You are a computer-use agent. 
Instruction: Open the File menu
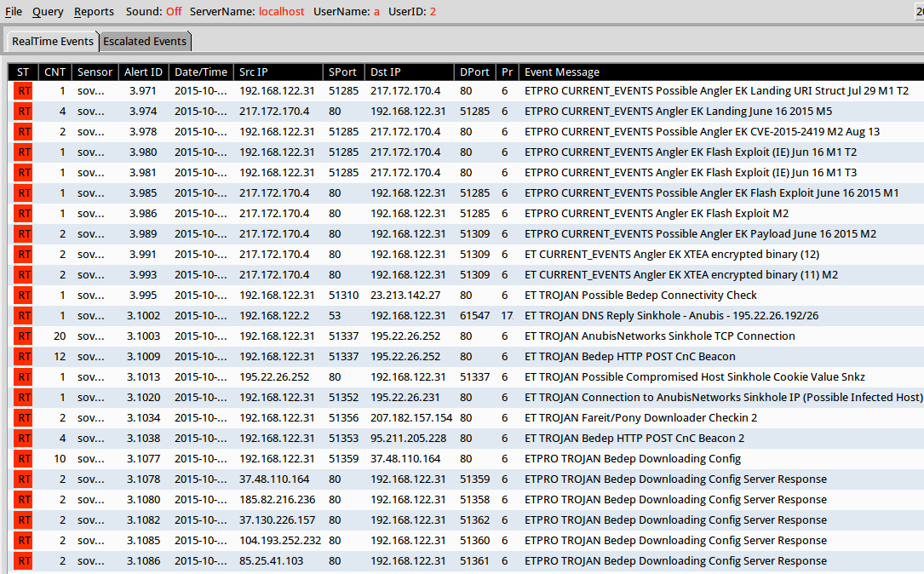pyautogui.click(x=14, y=12)
